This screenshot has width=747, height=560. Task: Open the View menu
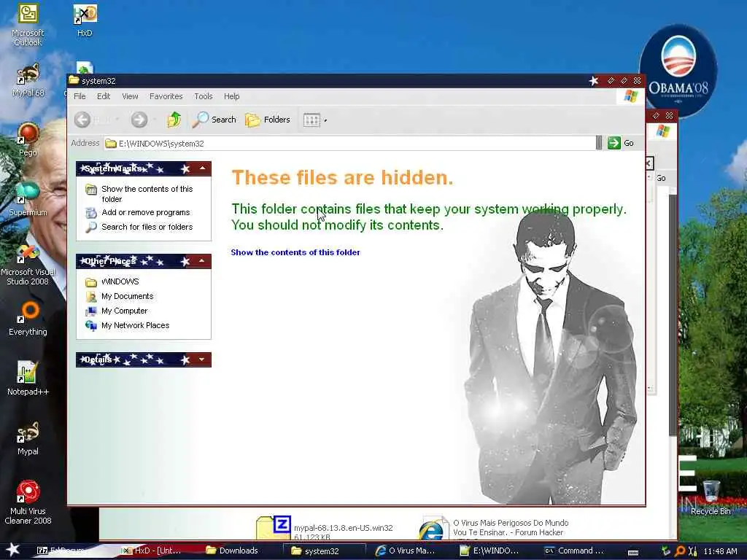click(130, 96)
